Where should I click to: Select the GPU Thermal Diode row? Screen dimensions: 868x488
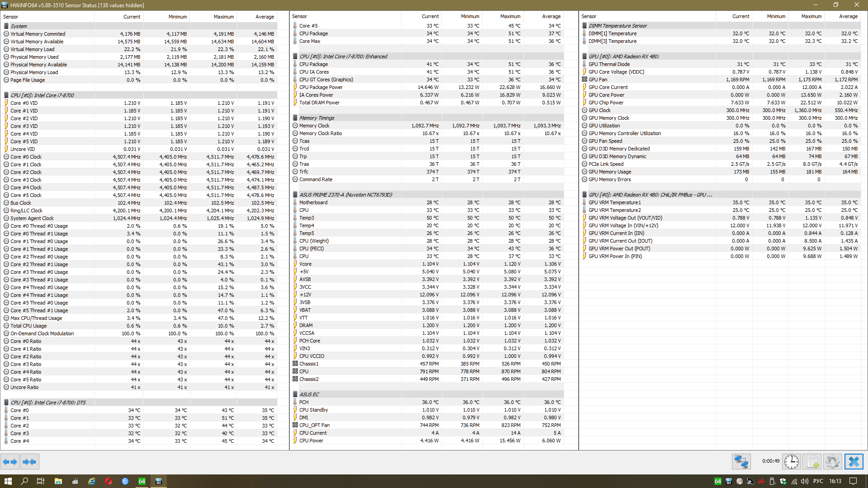[609, 64]
